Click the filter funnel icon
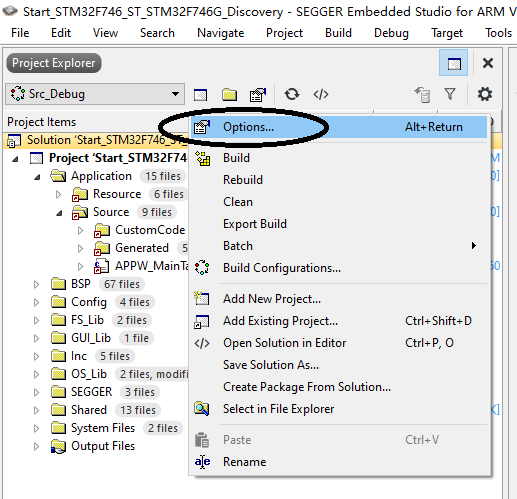Image resolution: width=517 pixels, height=499 pixels. coord(450,94)
